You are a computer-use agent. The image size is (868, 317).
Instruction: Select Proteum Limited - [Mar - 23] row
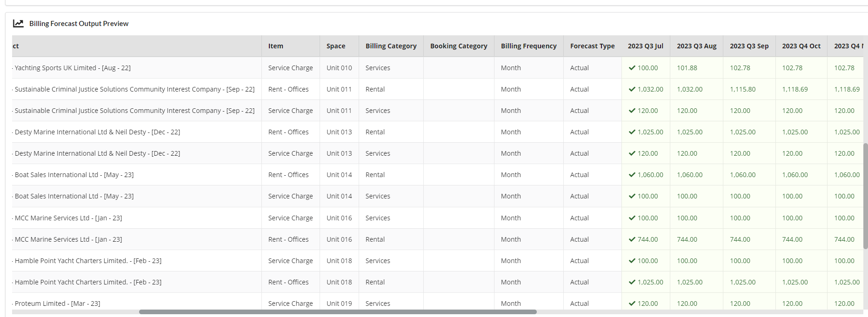tap(437, 302)
